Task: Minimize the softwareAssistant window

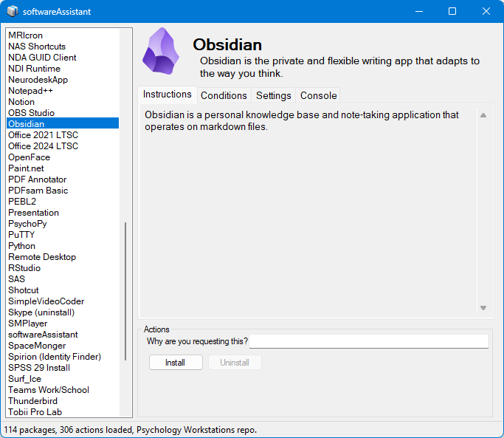Action: coord(419,11)
